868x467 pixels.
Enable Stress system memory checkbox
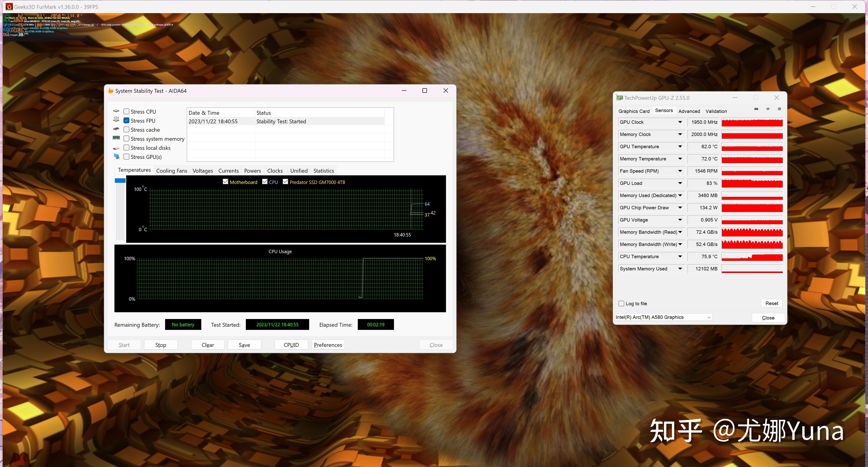click(x=126, y=139)
